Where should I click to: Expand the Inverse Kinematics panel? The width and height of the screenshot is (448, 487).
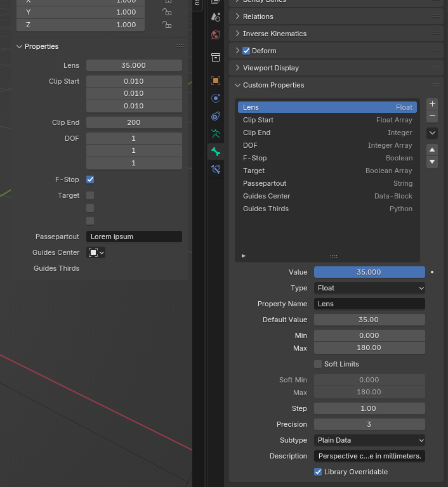point(237,34)
